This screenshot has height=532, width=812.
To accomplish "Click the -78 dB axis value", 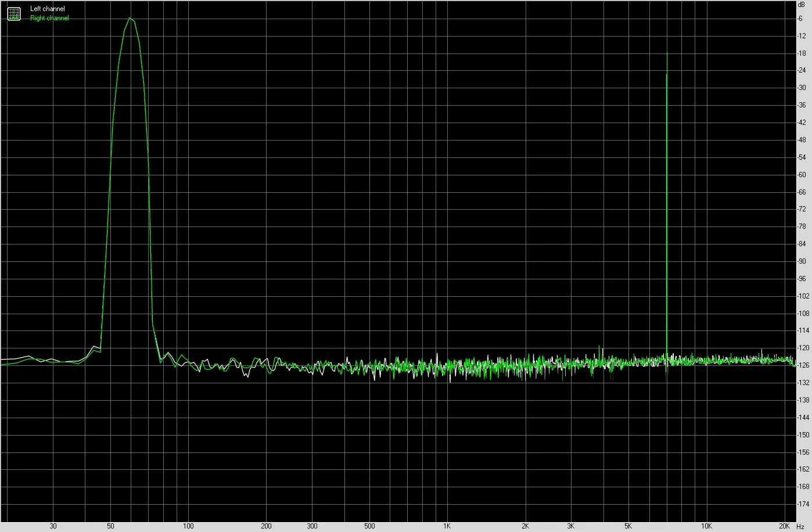I will pyautogui.click(x=802, y=227).
